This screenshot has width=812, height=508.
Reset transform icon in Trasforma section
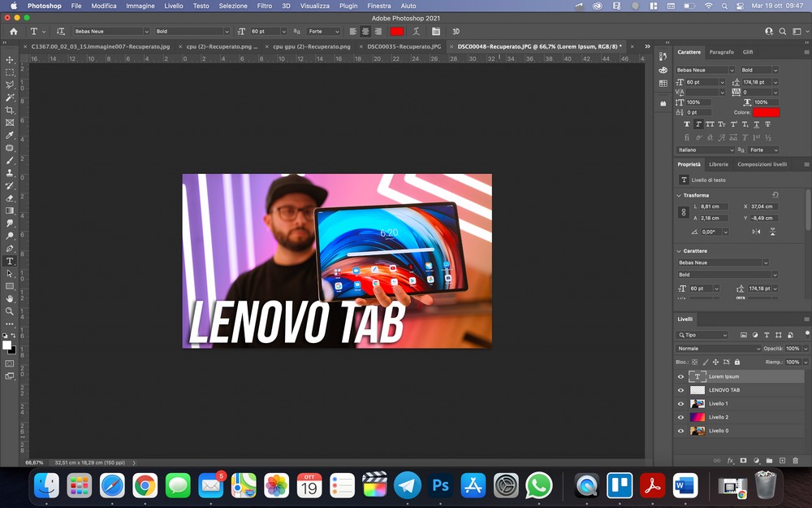pos(775,195)
